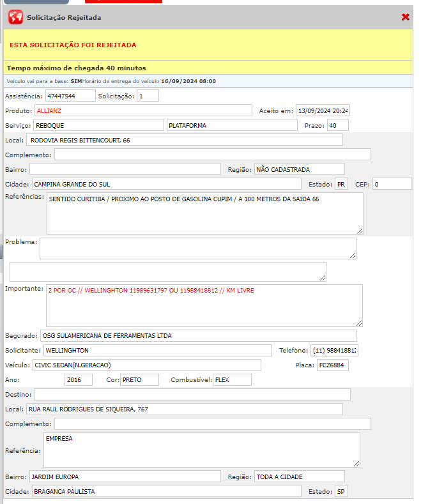Click the Tempo máximo de chegada 40 minutos text
Image resolution: width=421 pixels, height=504 pixels.
click(77, 68)
